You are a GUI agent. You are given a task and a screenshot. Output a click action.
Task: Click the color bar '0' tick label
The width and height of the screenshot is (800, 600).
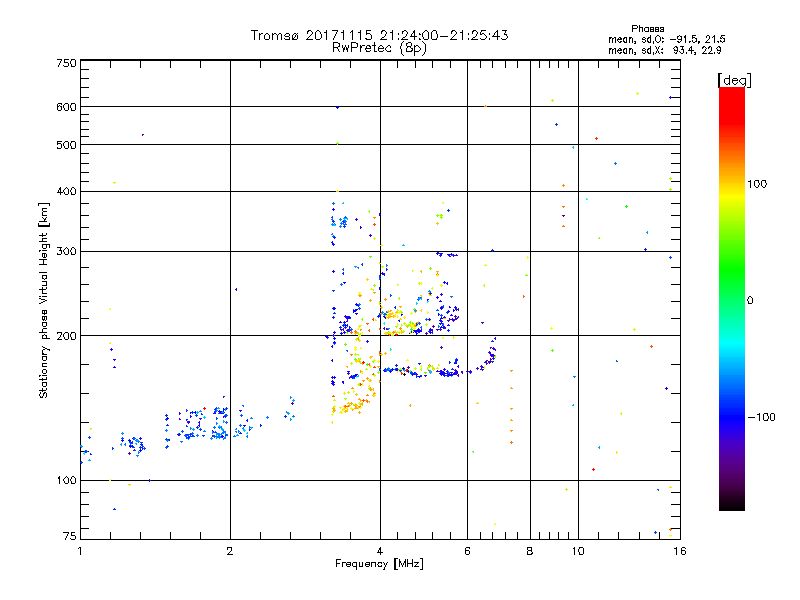pyautogui.click(x=750, y=300)
